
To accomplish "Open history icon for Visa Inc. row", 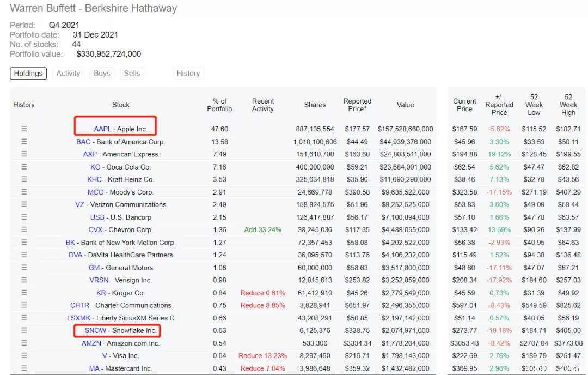I will coord(24,355).
